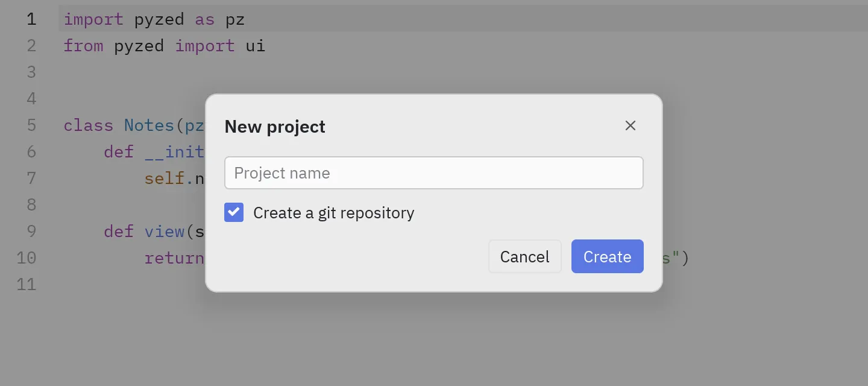Screen dimensions: 868x386
Task: Click line number 4 in the gutter
Action: [x=31, y=99]
